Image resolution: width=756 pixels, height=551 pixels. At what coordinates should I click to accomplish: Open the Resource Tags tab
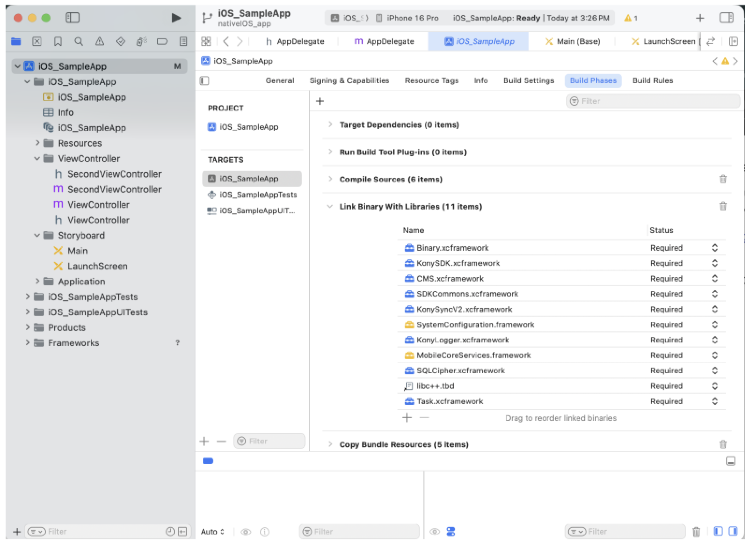point(431,80)
